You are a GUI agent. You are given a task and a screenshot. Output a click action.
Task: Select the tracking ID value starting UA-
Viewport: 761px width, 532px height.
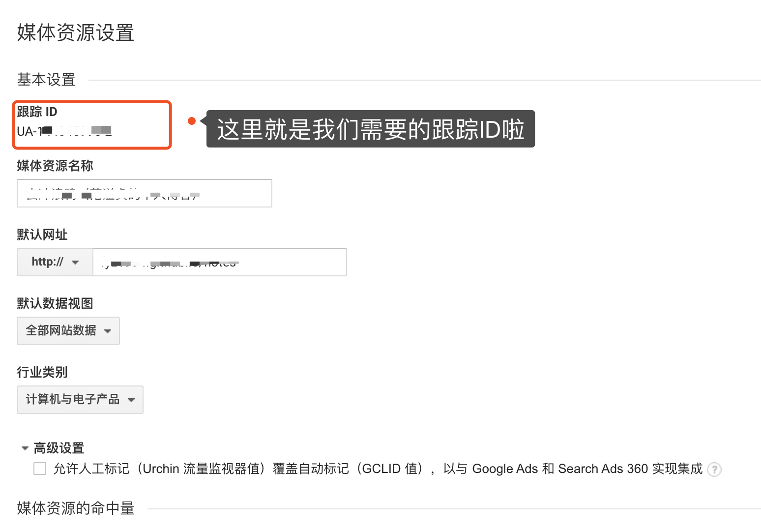pyautogui.click(x=64, y=131)
